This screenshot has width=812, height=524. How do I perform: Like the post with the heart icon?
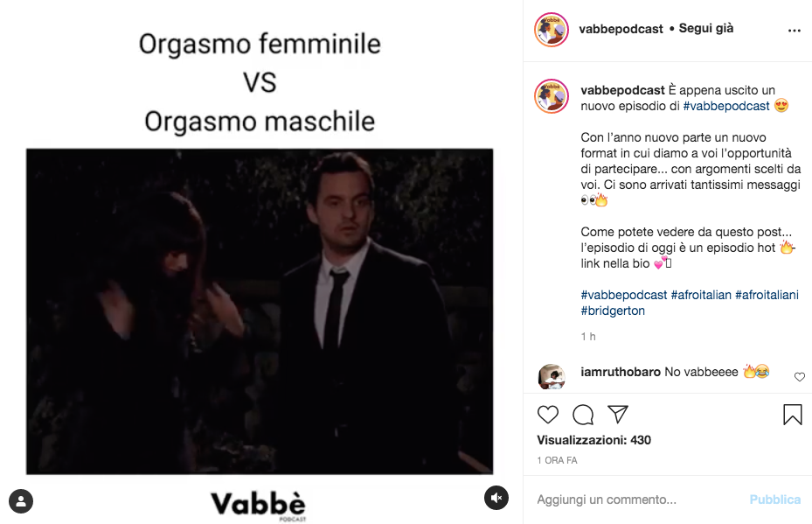coord(547,415)
